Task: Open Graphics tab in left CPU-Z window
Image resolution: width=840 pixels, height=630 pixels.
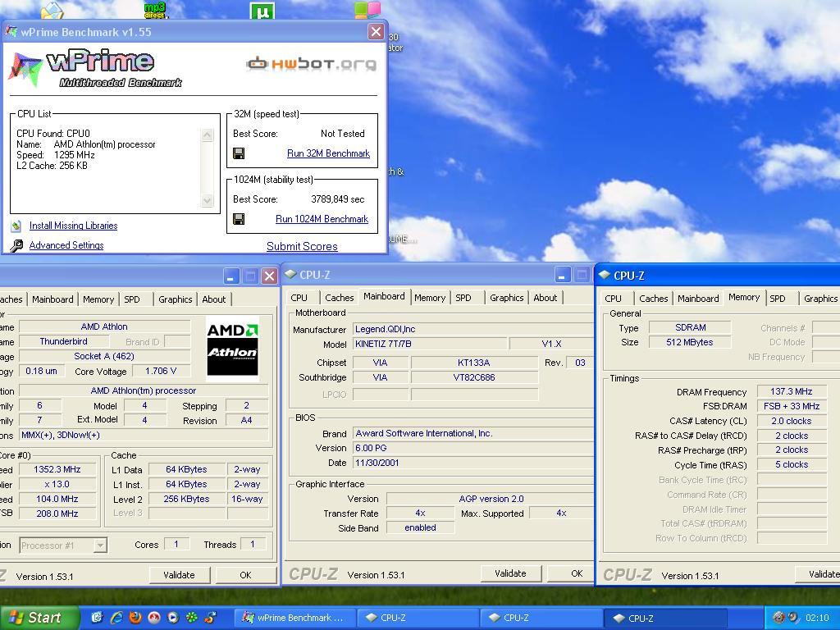Action: (176, 299)
